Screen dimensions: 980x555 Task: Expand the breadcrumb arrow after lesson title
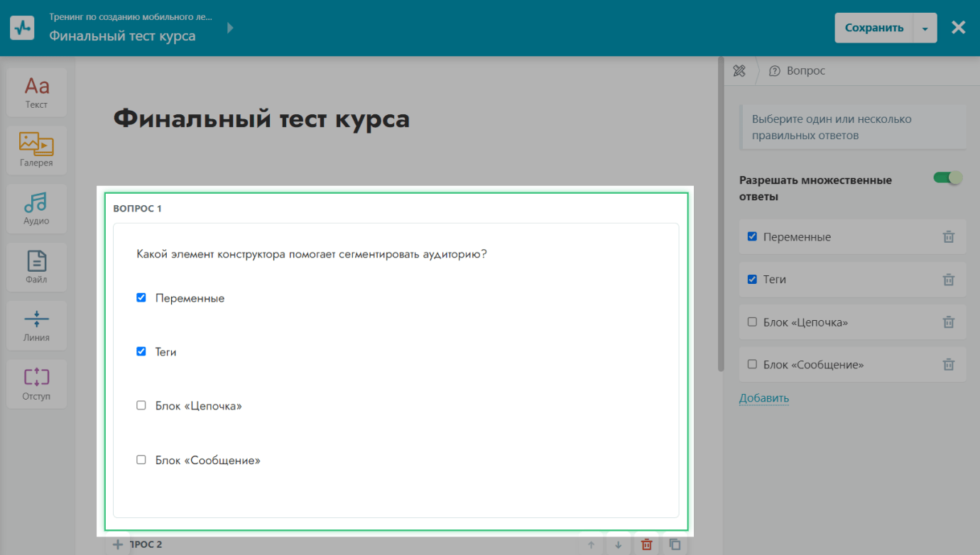[x=230, y=28]
